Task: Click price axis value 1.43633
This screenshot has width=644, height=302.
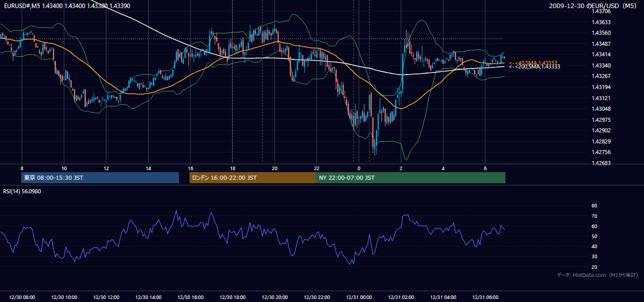Action: click(601, 22)
